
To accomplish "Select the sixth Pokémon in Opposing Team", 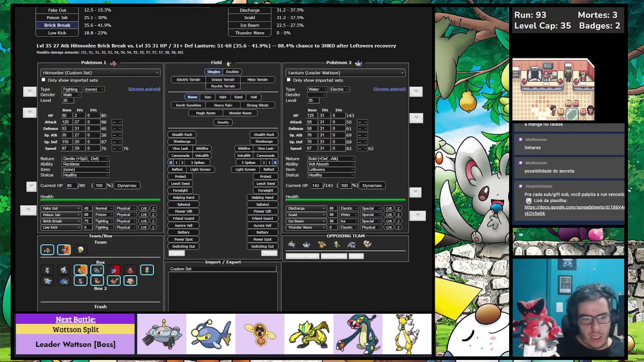I will [x=367, y=244].
